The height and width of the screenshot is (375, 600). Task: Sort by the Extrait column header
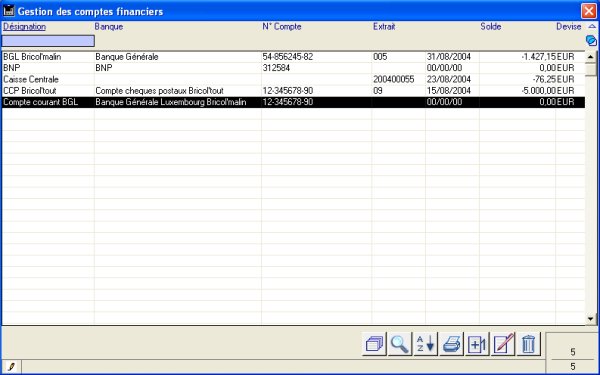coord(384,26)
